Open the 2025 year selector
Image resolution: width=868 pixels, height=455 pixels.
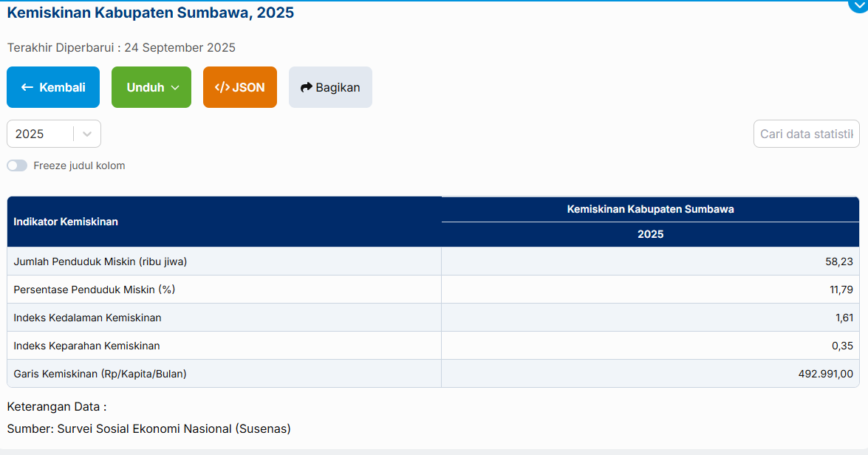pos(41,134)
